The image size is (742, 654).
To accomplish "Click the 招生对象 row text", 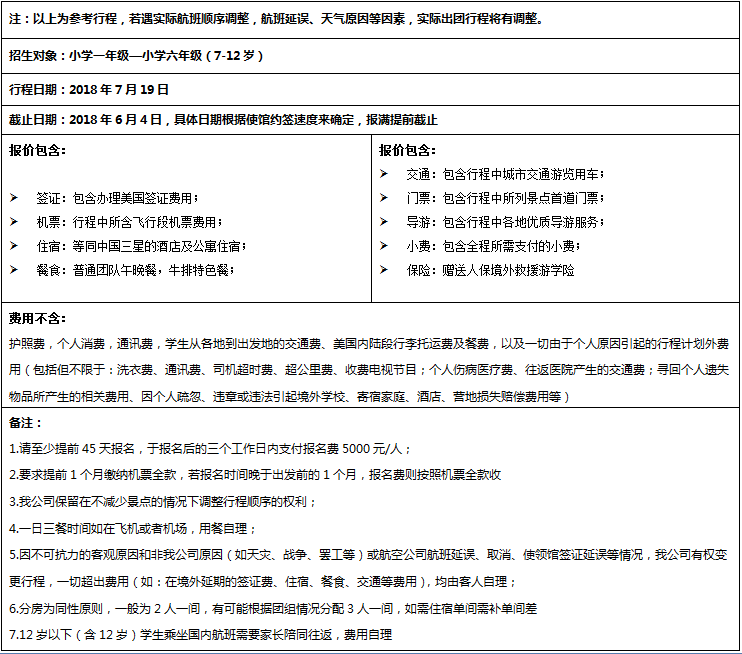I will click(x=136, y=56).
